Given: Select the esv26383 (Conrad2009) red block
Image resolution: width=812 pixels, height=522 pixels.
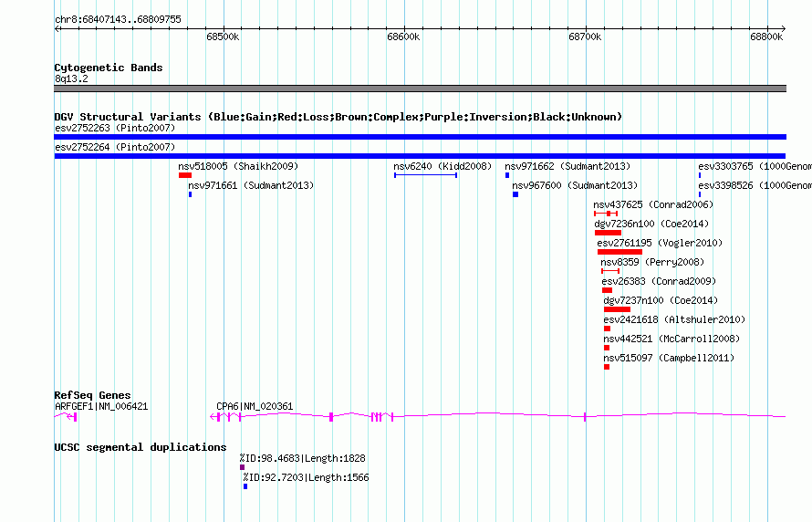Looking at the screenshot, I should click(607, 290).
